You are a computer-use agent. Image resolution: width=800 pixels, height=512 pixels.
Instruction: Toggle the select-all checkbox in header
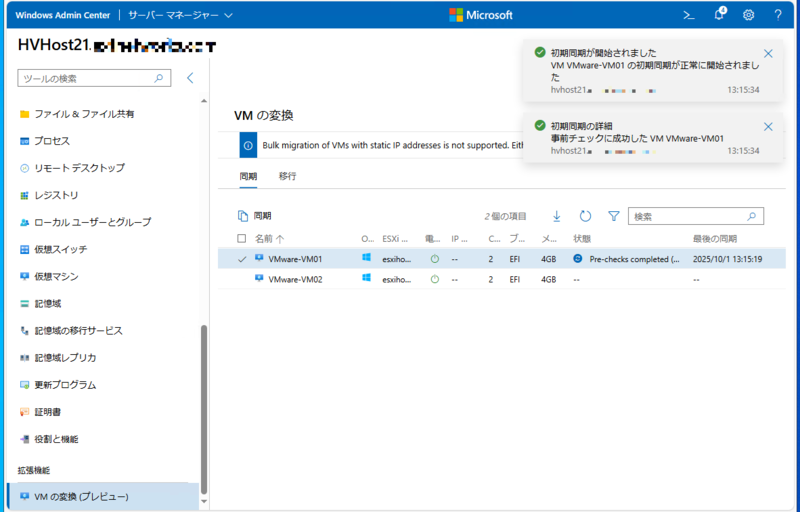point(242,238)
